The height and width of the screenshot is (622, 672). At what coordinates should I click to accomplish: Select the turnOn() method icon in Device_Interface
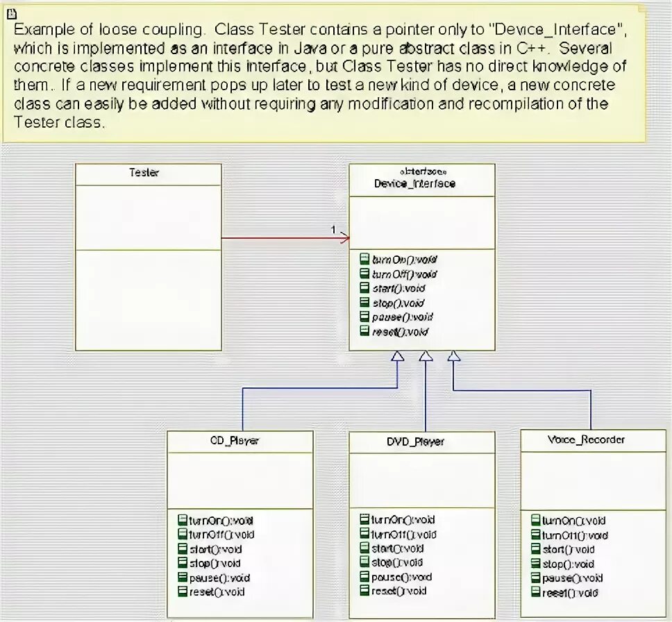pyautogui.click(x=364, y=258)
